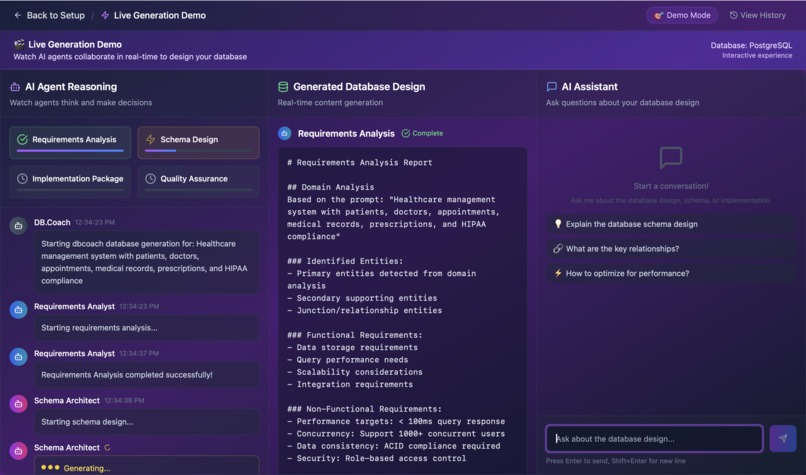
Task: Click the Non-Functional Requirements heading in report
Action: pyautogui.click(x=364, y=409)
